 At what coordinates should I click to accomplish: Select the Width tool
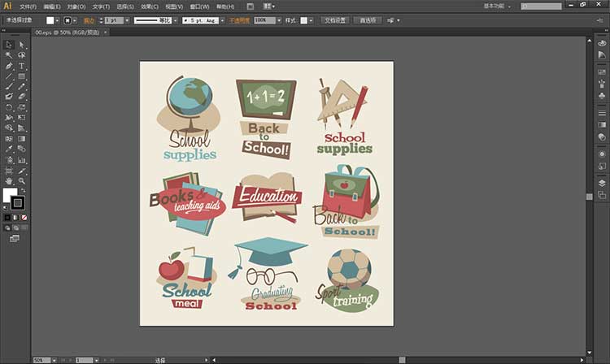[9, 118]
